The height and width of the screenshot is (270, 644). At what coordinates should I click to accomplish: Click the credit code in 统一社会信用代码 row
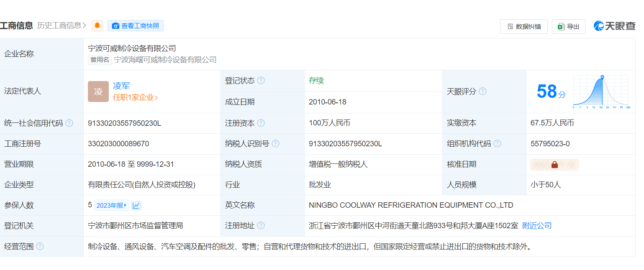[x=124, y=123]
